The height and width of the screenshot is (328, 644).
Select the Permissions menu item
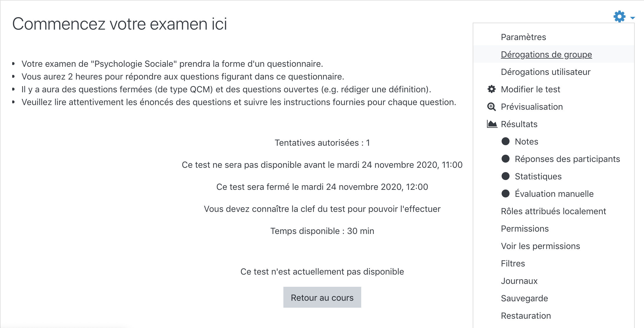pos(525,229)
